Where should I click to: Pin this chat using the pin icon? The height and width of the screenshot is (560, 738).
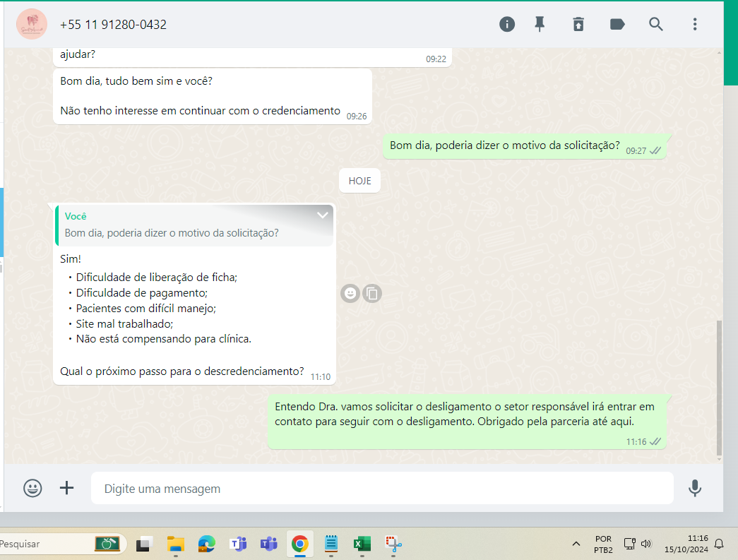pyautogui.click(x=540, y=25)
